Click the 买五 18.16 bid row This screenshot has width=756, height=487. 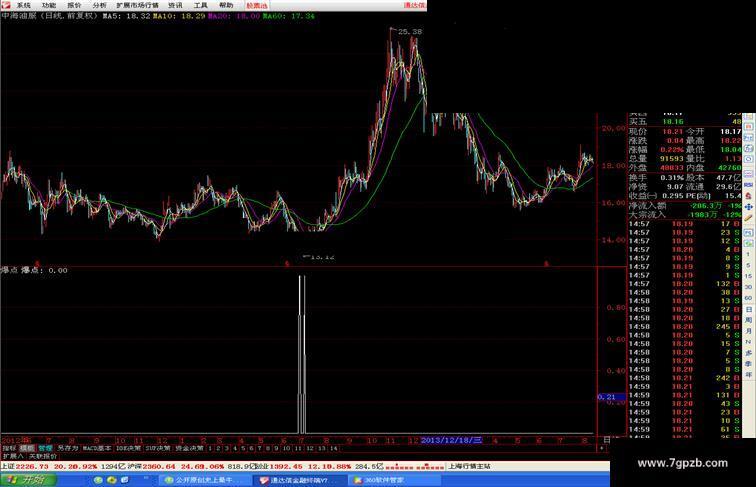pyautogui.click(x=685, y=122)
